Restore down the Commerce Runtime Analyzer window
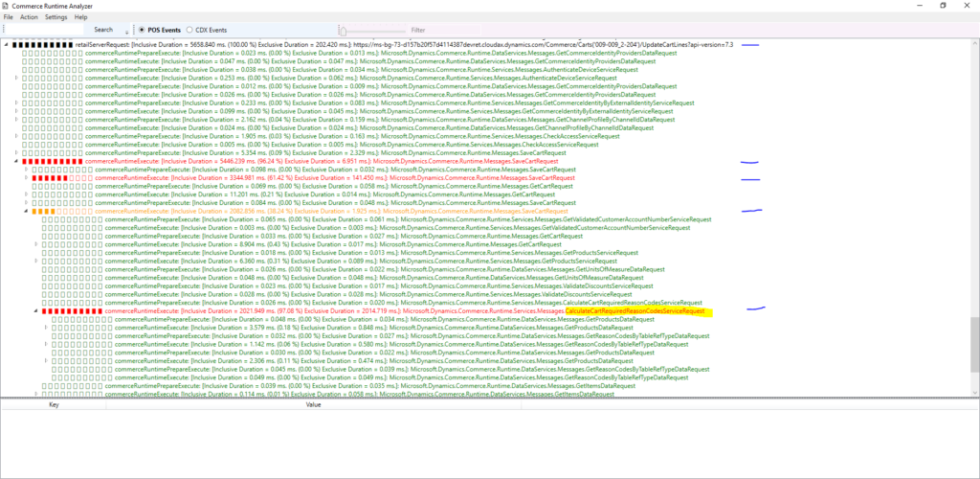The width and height of the screenshot is (980, 479). coord(943,5)
